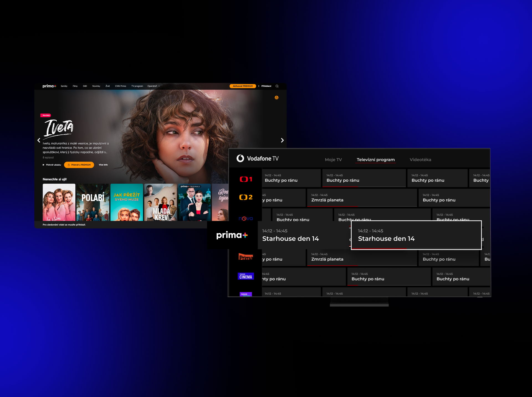The height and width of the screenshot is (397, 532).
Task: Click the orange premium lock icon
Action: click(276, 97)
